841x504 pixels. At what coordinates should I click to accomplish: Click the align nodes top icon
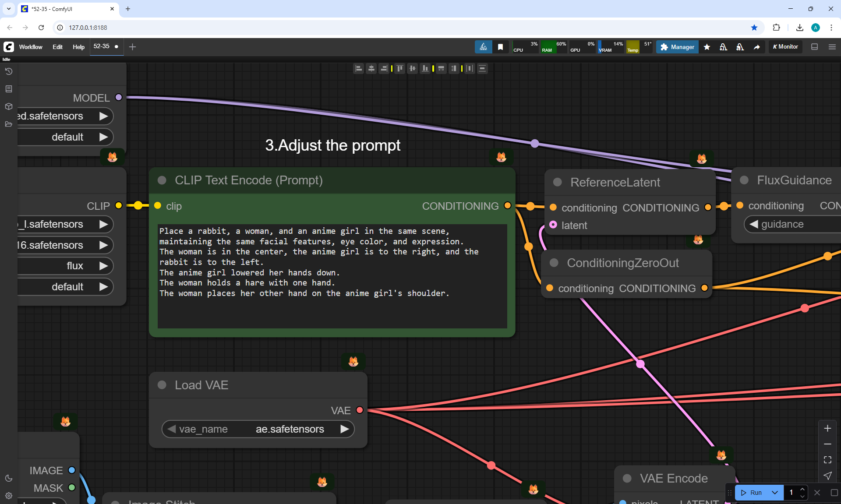[x=399, y=68]
